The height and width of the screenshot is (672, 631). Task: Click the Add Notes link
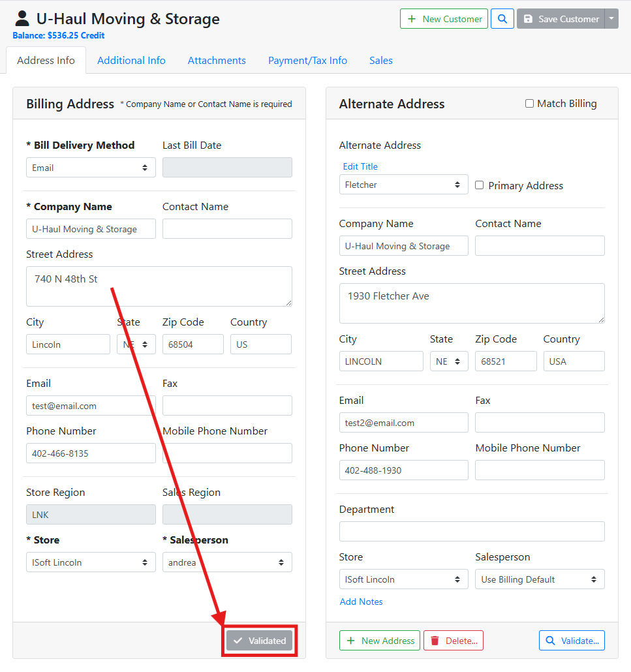click(x=361, y=602)
